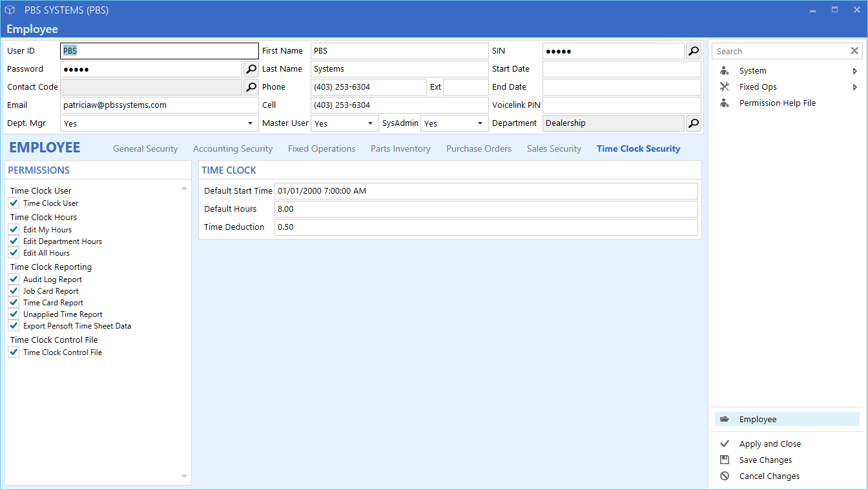
Task: Click the Cell number field
Action: point(400,105)
